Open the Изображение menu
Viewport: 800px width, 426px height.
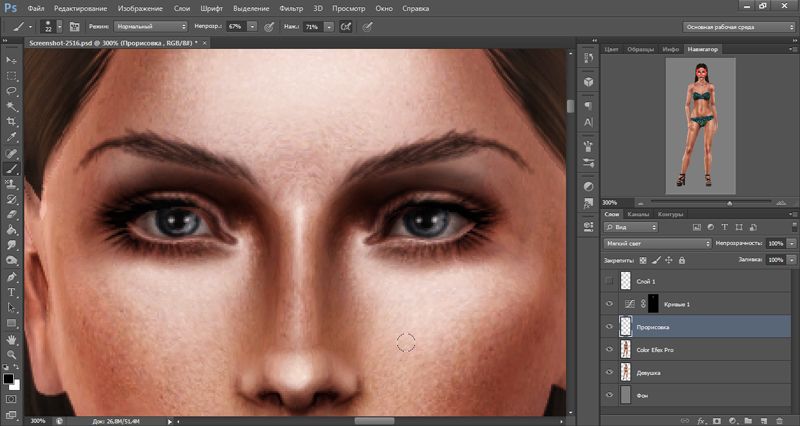coord(140,8)
